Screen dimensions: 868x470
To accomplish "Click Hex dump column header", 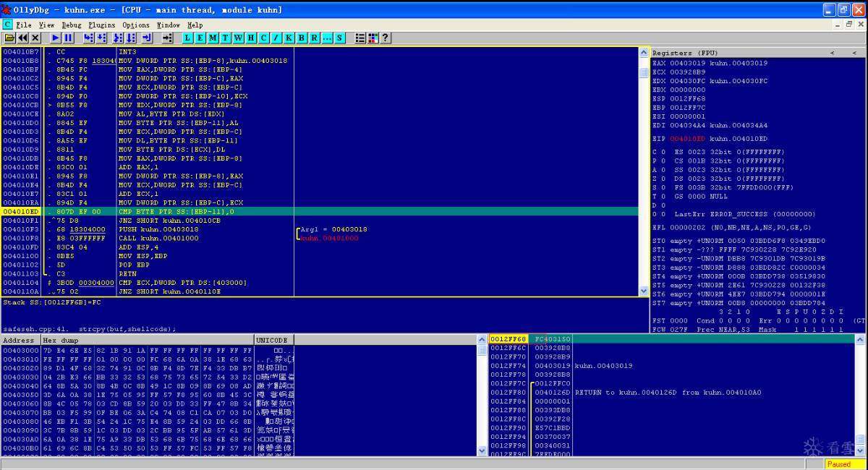I will [147, 340].
